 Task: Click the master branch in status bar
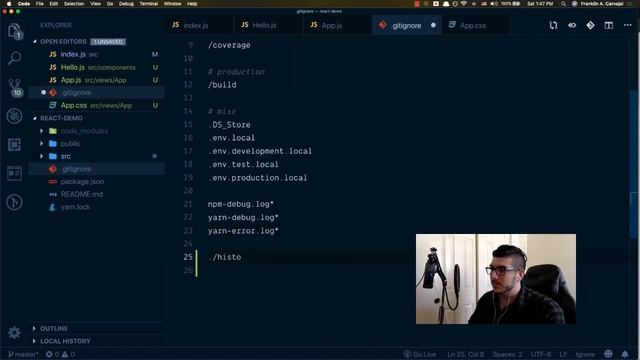tap(23, 354)
